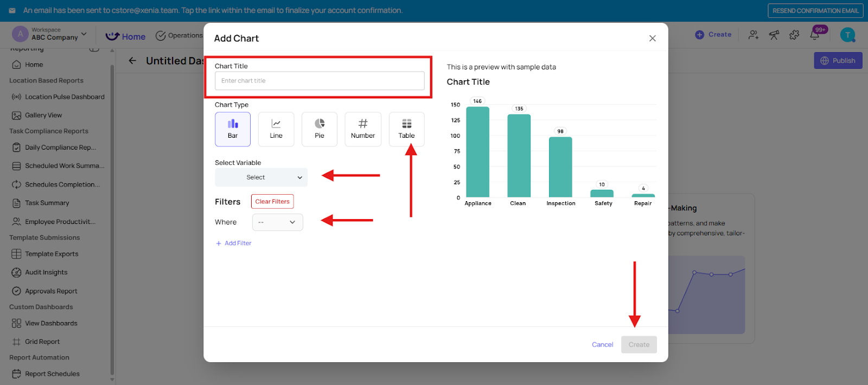Open Audit Insights report
The width and height of the screenshot is (868, 385).
[x=46, y=273]
